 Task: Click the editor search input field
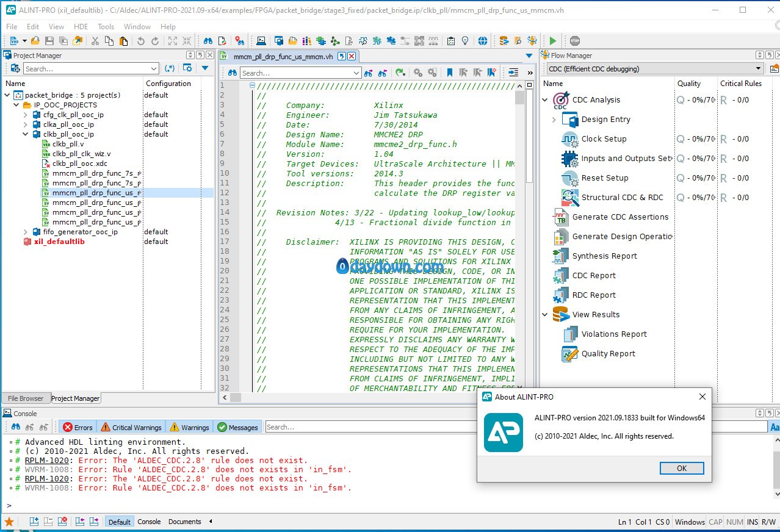(301, 73)
